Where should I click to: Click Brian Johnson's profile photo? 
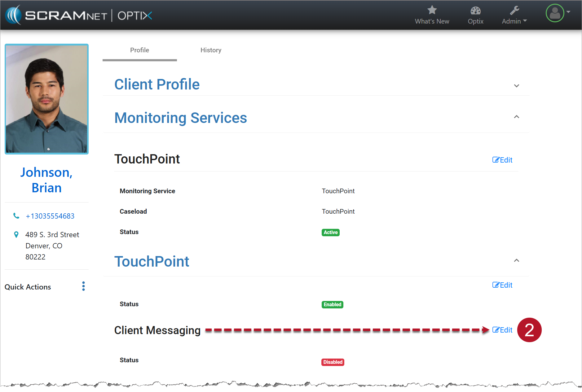coord(47,99)
